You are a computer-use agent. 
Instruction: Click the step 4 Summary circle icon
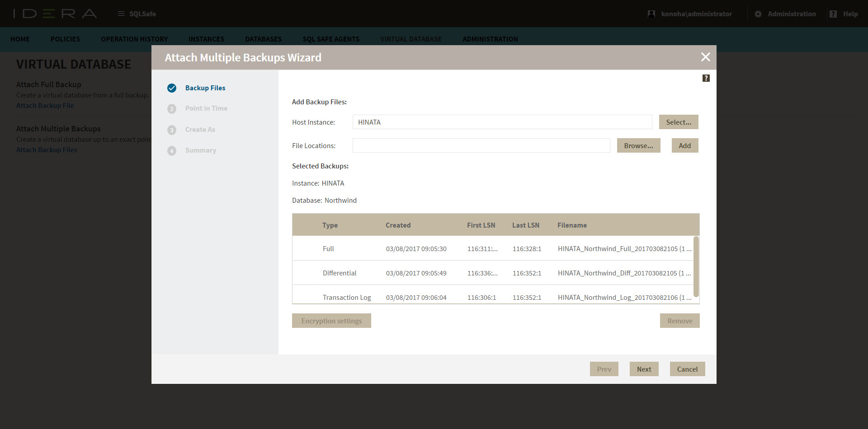(x=172, y=151)
